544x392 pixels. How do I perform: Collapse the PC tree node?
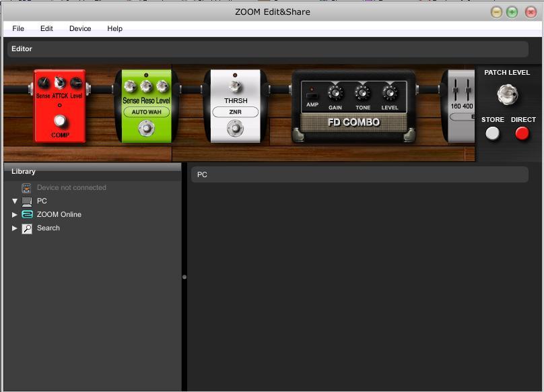15,201
